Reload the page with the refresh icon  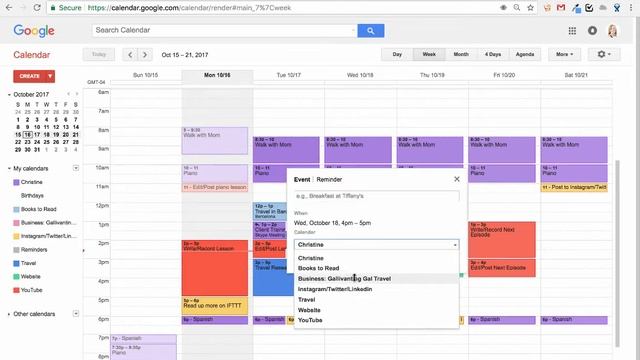[37, 8]
